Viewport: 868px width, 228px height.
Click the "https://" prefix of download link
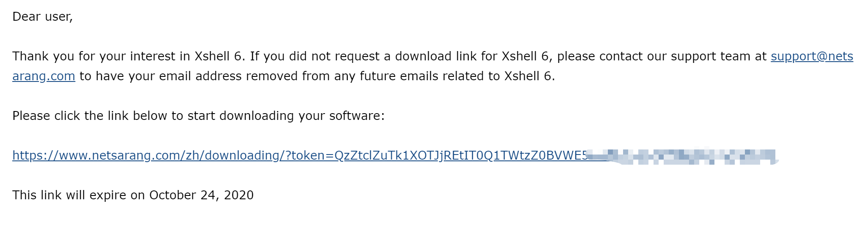click(x=36, y=155)
